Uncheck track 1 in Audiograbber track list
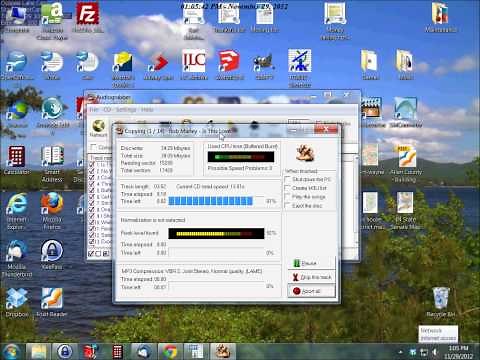The image size is (480, 360). point(92,165)
